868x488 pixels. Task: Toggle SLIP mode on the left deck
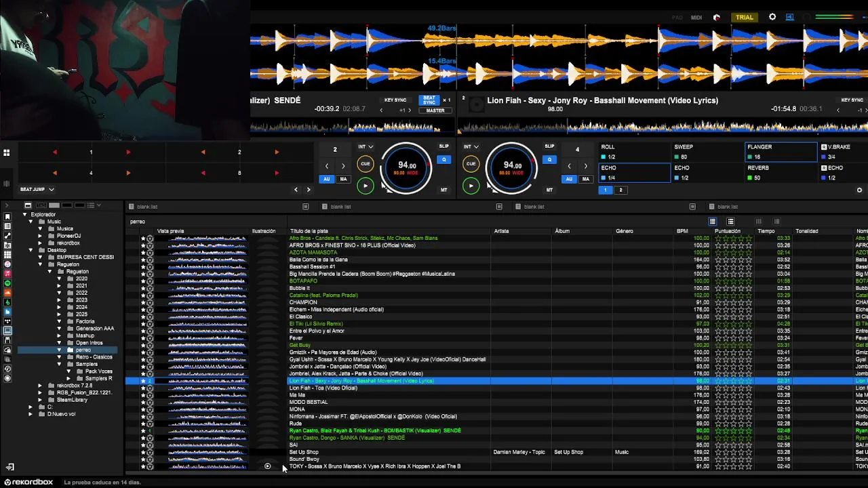coord(443,146)
